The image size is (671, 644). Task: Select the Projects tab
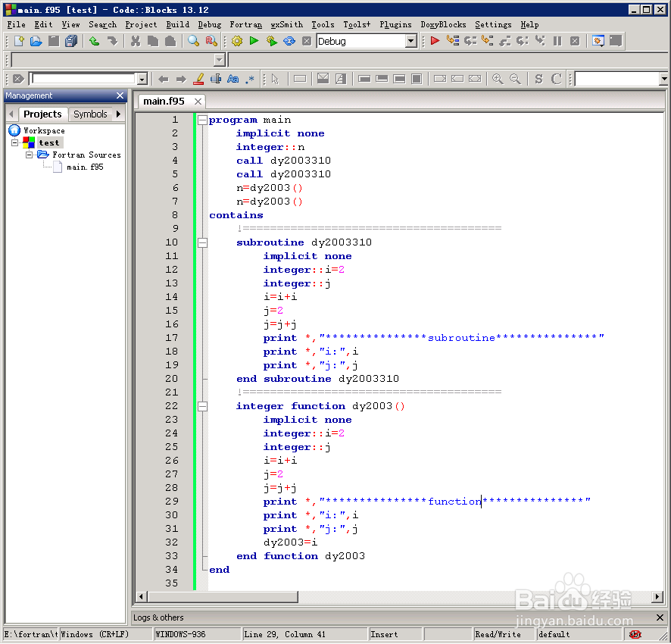(x=43, y=114)
